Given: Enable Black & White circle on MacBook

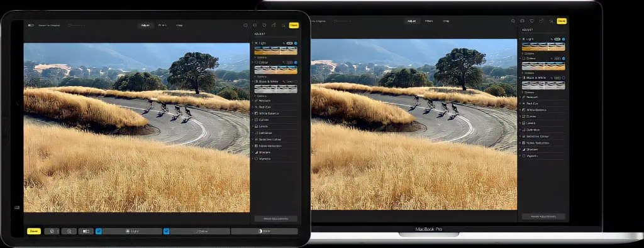Looking at the screenshot, I should [563, 78].
